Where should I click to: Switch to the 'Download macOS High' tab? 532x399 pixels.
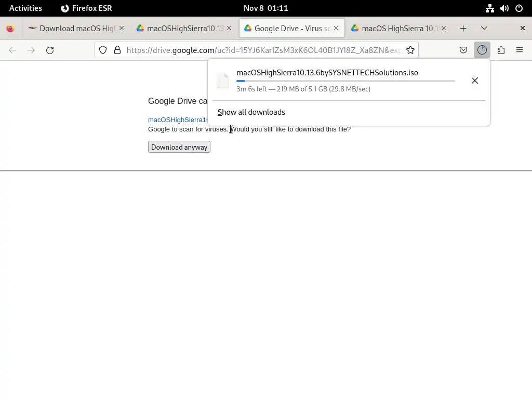tap(76, 29)
